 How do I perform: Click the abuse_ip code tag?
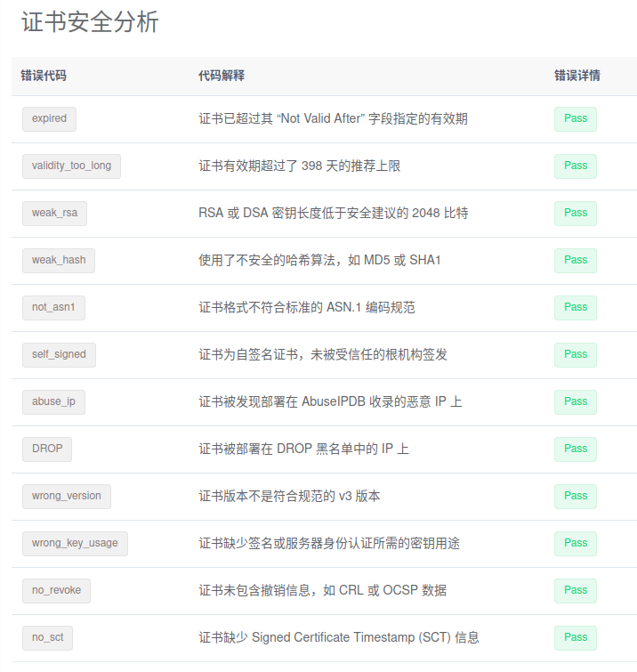53,401
